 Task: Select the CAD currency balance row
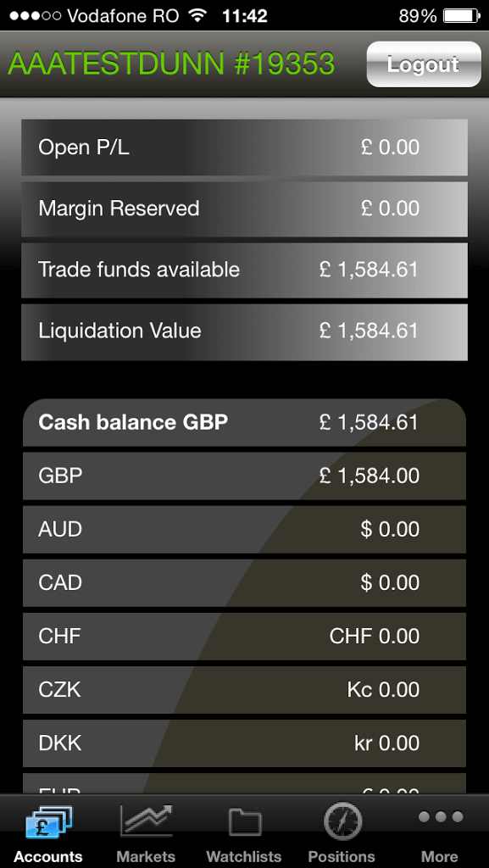tap(244, 583)
